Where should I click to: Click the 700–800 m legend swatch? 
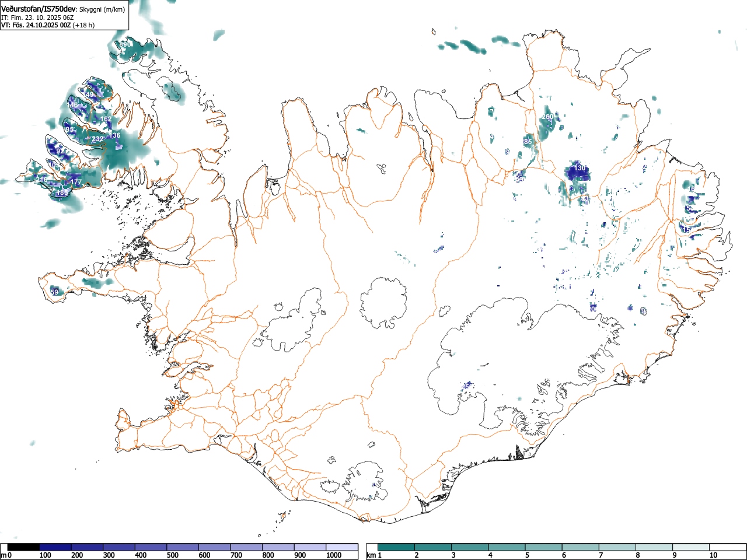246,547
